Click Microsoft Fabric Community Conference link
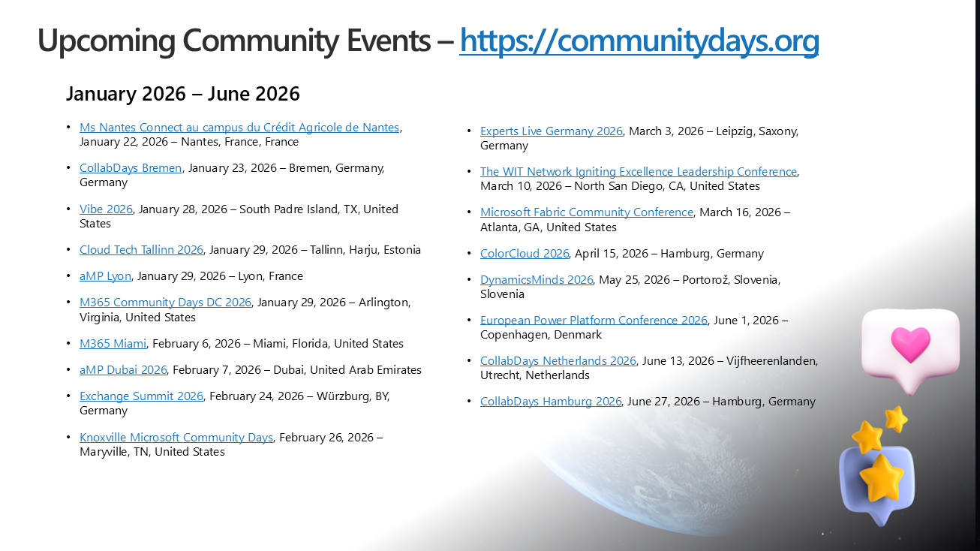This screenshot has width=980, height=551. (587, 212)
